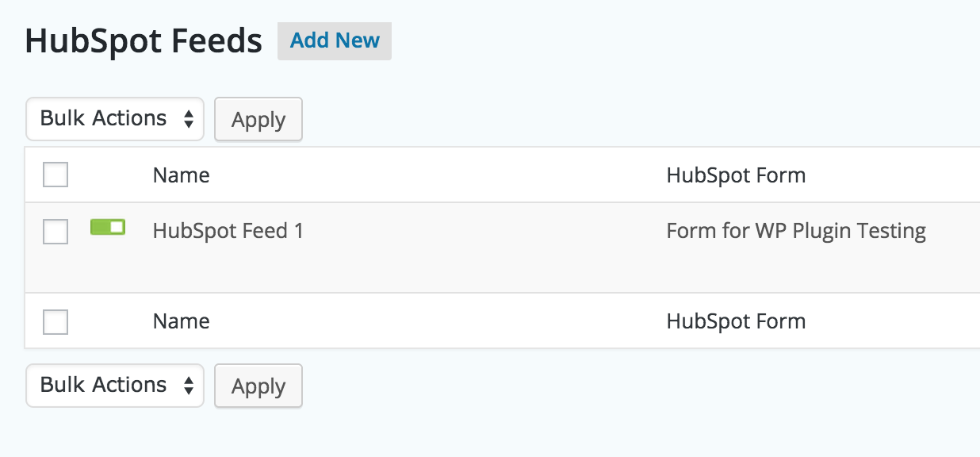Screen dimensions: 980x457
Task: Sort by the top Name column header
Action: (x=181, y=175)
